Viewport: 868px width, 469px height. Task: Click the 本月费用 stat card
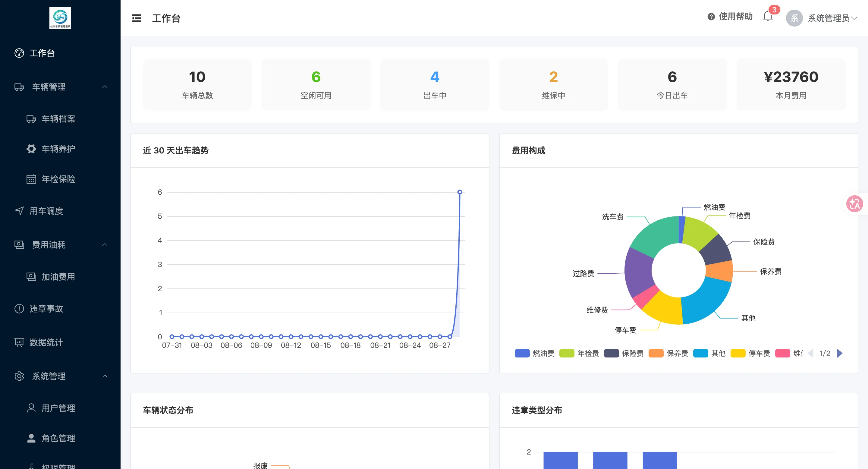791,84
